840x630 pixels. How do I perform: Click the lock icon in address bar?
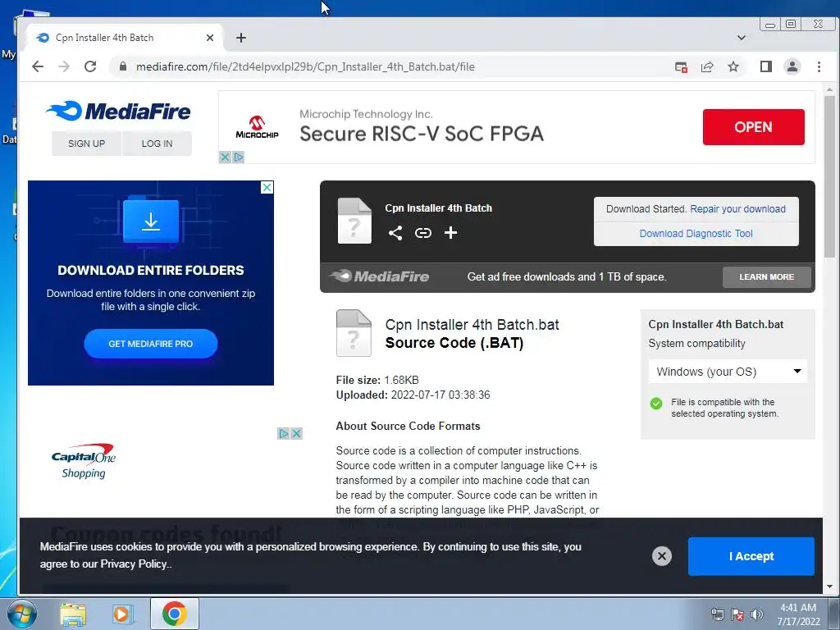tap(123, 66)
